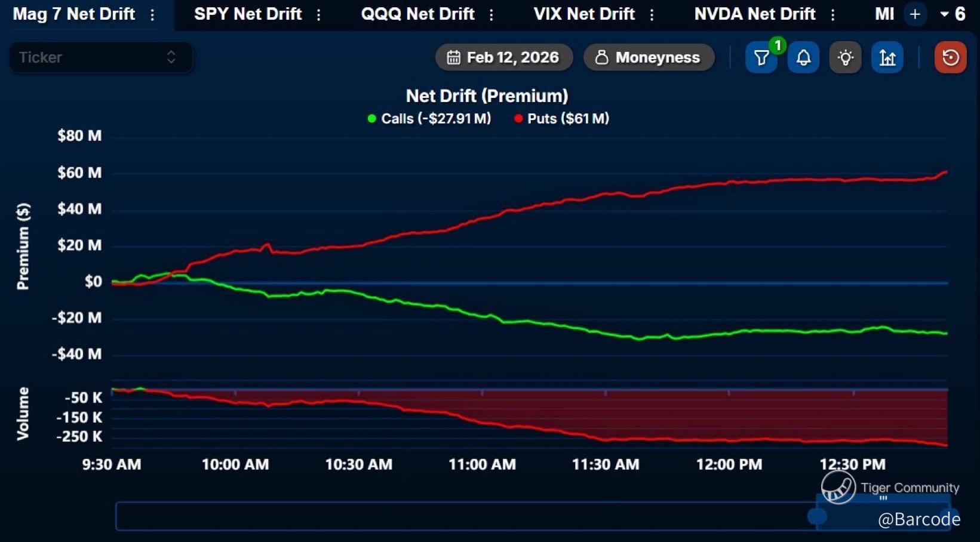Click the $60 M premium axis label
Screen dimensions: 980x542
tap(79, 173)
